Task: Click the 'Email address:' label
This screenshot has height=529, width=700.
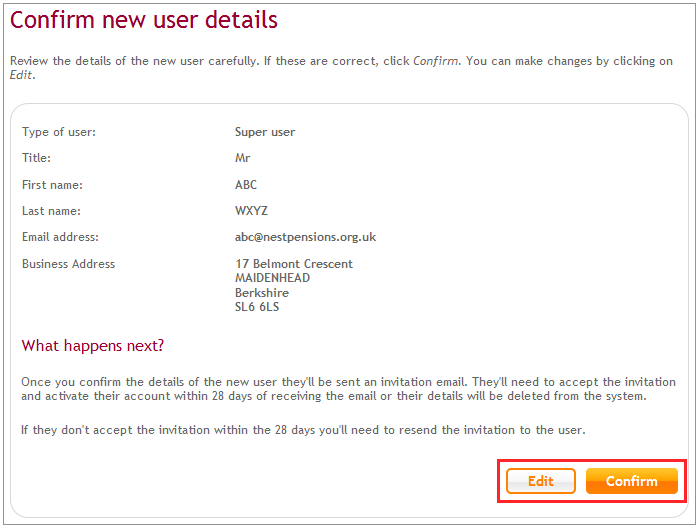Action: coord(60,238)
